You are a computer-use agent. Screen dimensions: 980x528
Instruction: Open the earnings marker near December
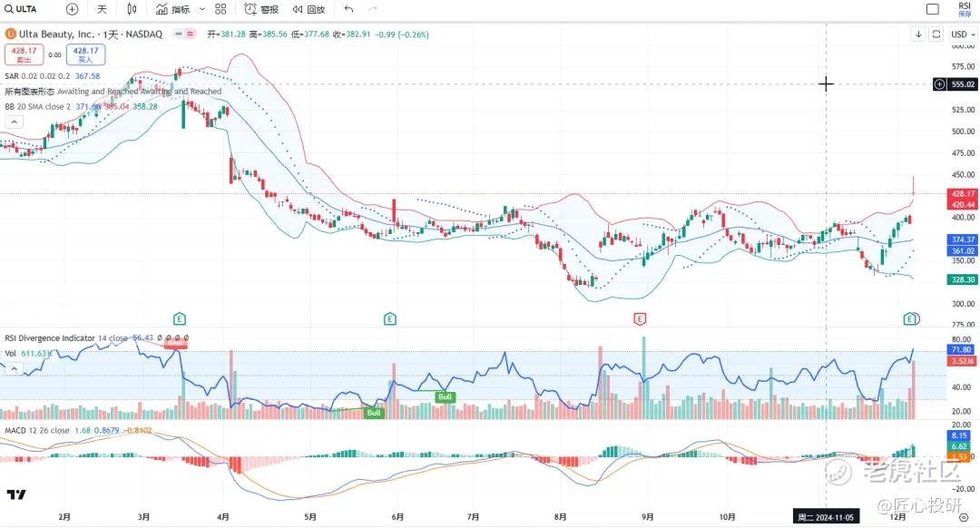pos(909,319)
